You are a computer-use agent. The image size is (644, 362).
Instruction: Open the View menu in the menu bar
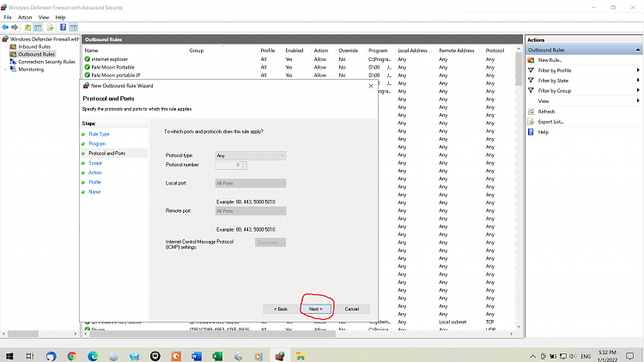44,17
